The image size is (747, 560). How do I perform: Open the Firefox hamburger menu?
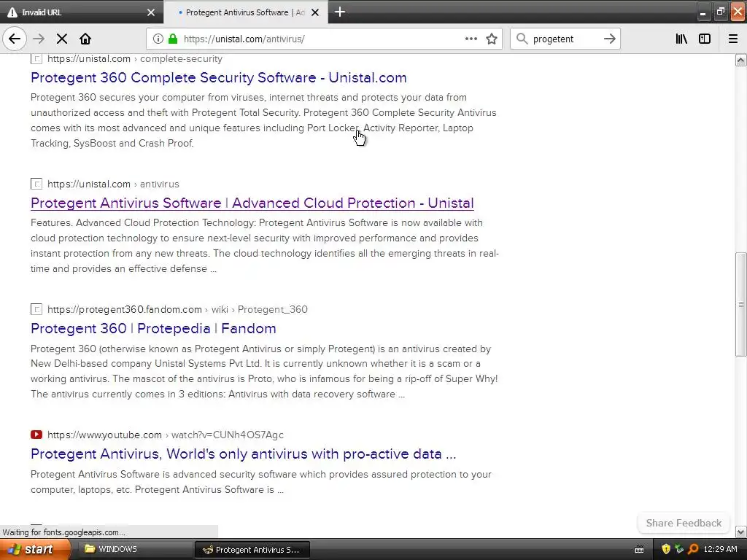point(732,39)
